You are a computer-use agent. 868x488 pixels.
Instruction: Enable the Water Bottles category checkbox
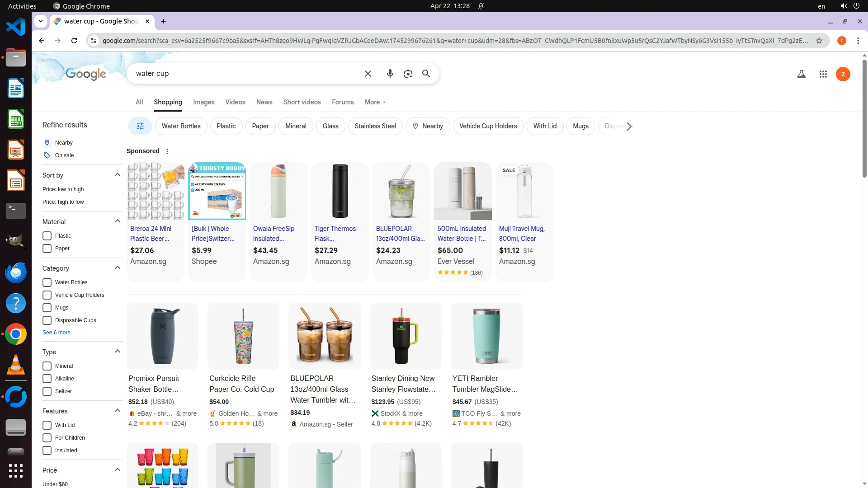click(x=47, y=282)
